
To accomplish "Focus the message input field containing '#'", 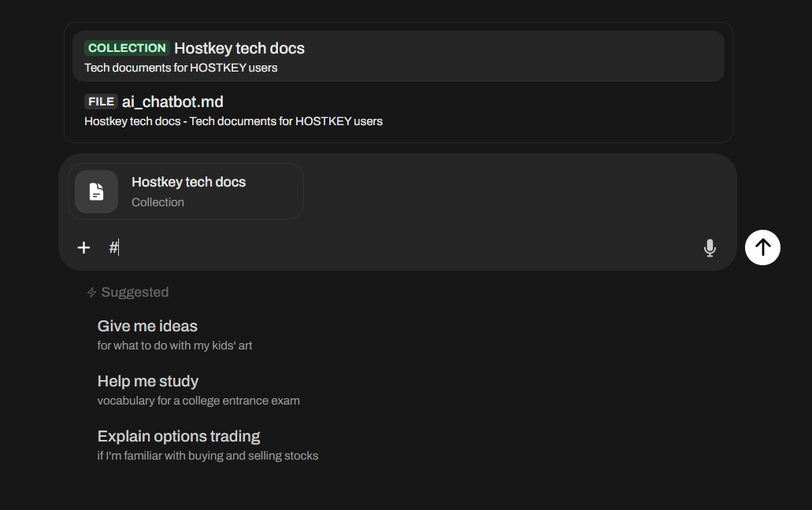I will (394, 248).
